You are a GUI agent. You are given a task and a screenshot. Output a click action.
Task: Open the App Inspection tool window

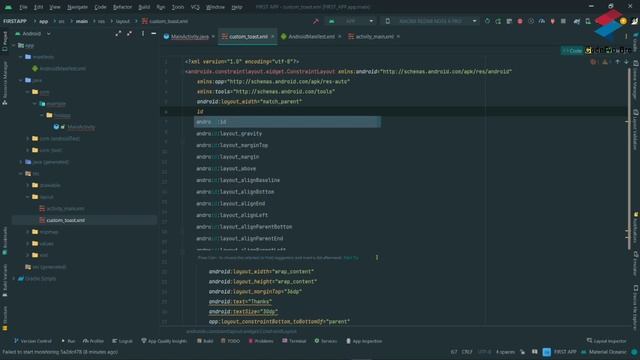[x=364, y=341]
